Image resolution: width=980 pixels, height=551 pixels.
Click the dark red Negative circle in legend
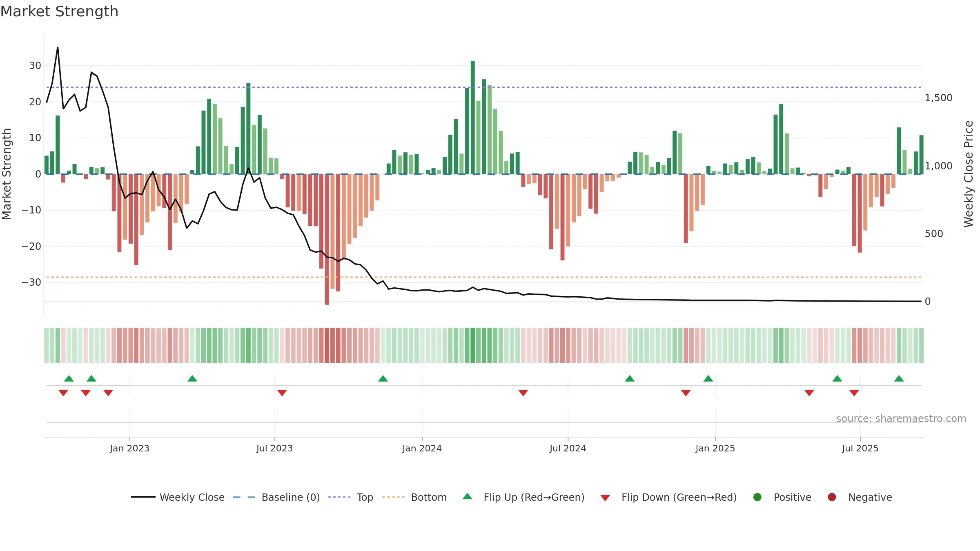point(832,497)
